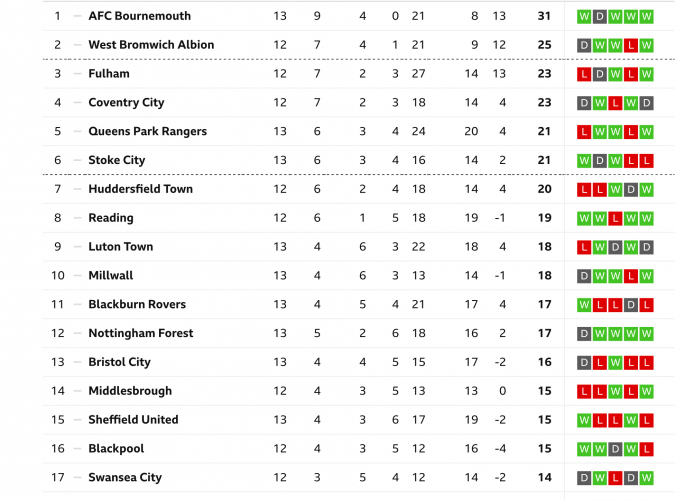Click the loss badge in Coventry City's form
Viewport: 676px width, 500px height.
(x=616, y=103)
